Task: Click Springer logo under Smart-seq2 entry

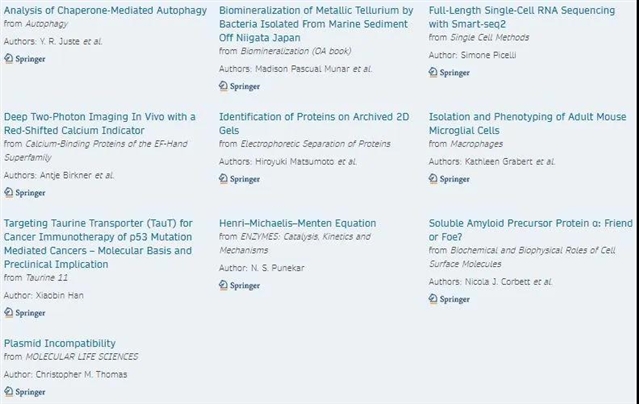Action: (x=450, y=72)
